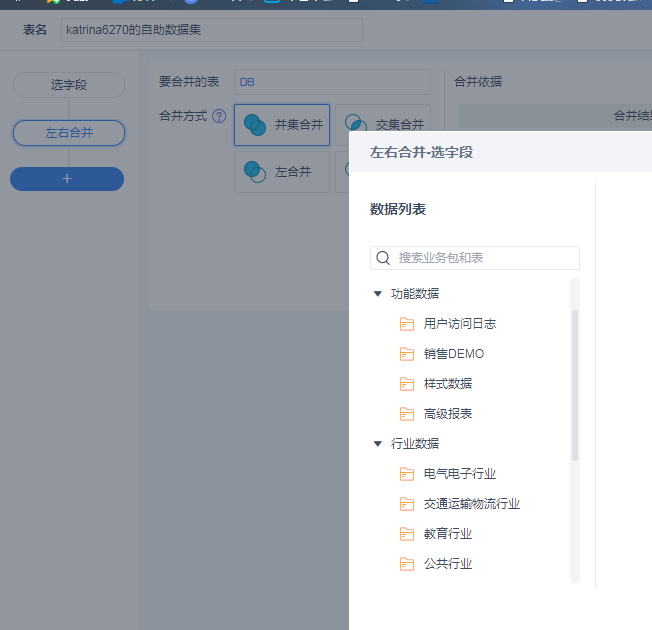Viewport: 652px width, 630px height.
Task: Select the 并集合并 merge option
Action: (283, 125)
